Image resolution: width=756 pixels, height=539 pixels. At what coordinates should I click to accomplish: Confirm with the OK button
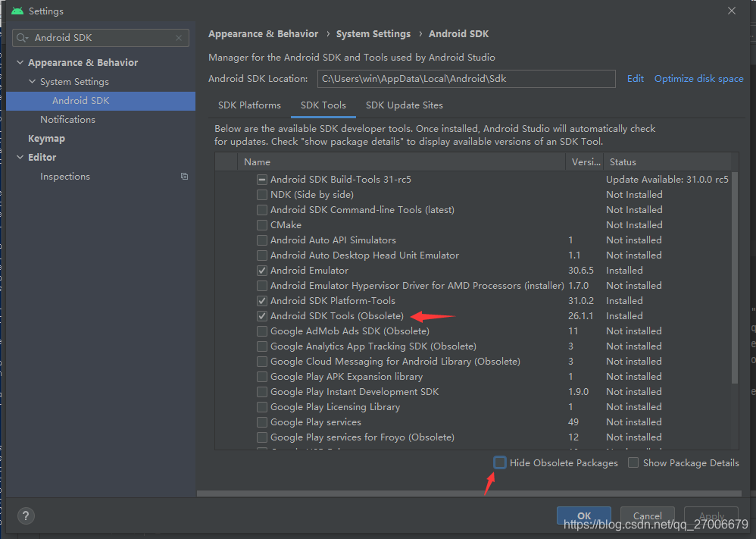[x=584, y=515]
